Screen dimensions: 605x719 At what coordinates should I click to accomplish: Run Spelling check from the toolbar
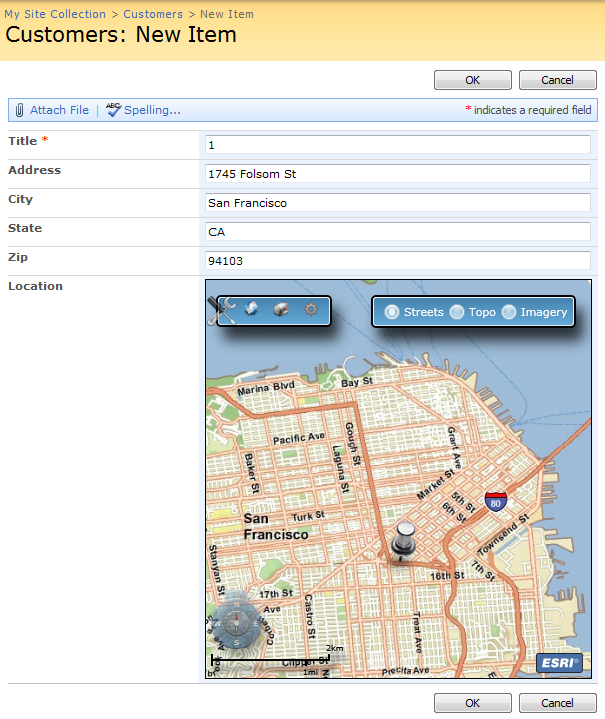click(144, 110)
